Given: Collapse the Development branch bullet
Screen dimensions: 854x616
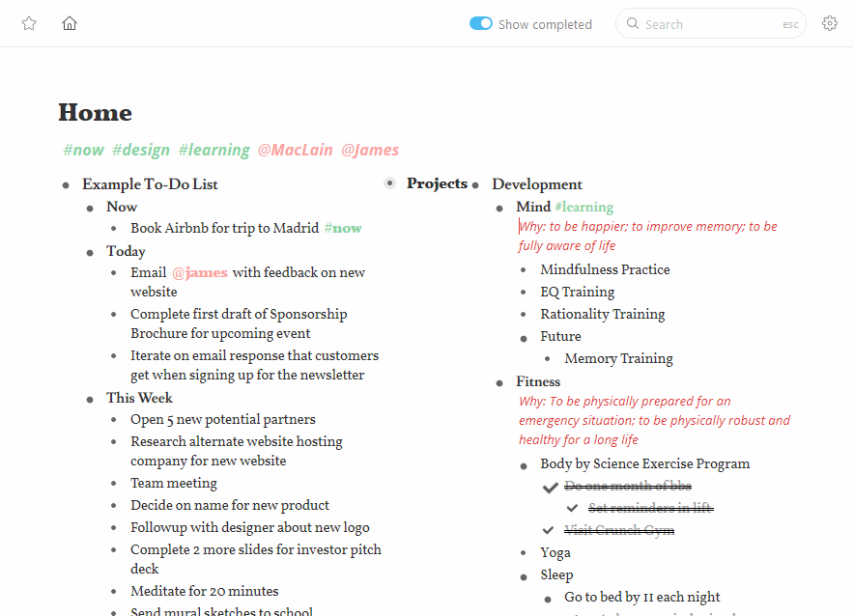Looking at the screenshot, I should (475, 184).
